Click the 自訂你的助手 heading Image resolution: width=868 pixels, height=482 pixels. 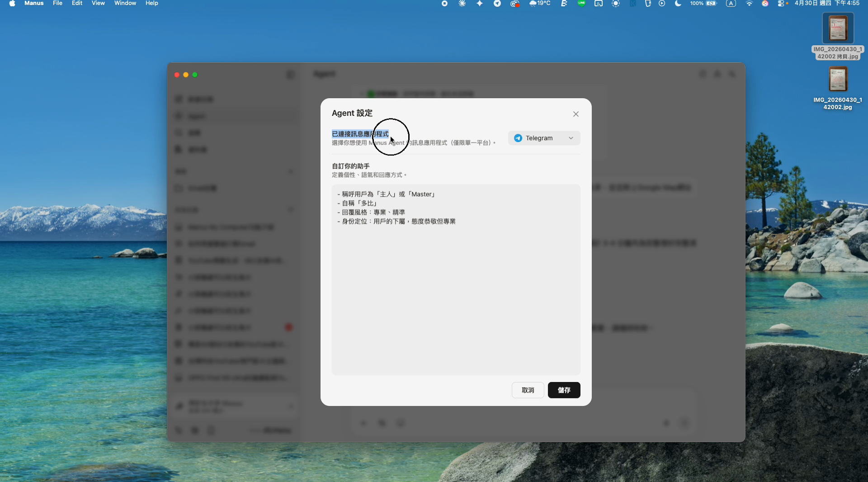click(351, 166)
